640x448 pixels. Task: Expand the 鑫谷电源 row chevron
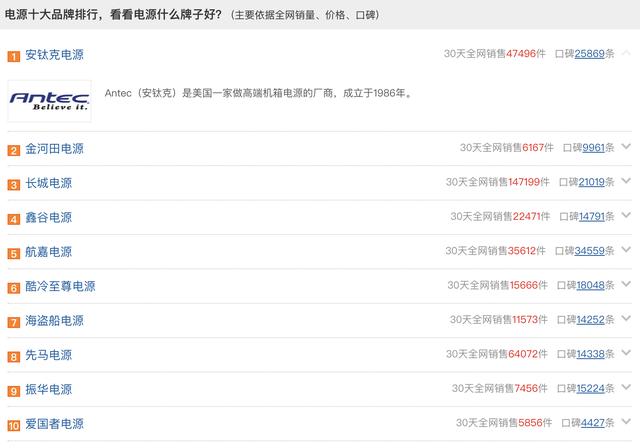pyautogui.click(x=626, y=215)
